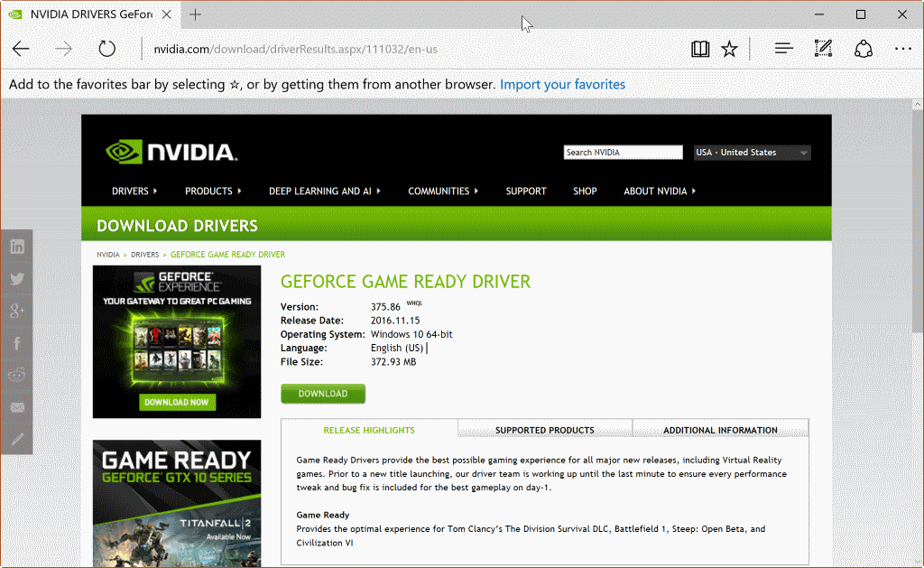Share page on Reddit sidebar icon
The width and height of the screenshot is (924, 568).
17,375
